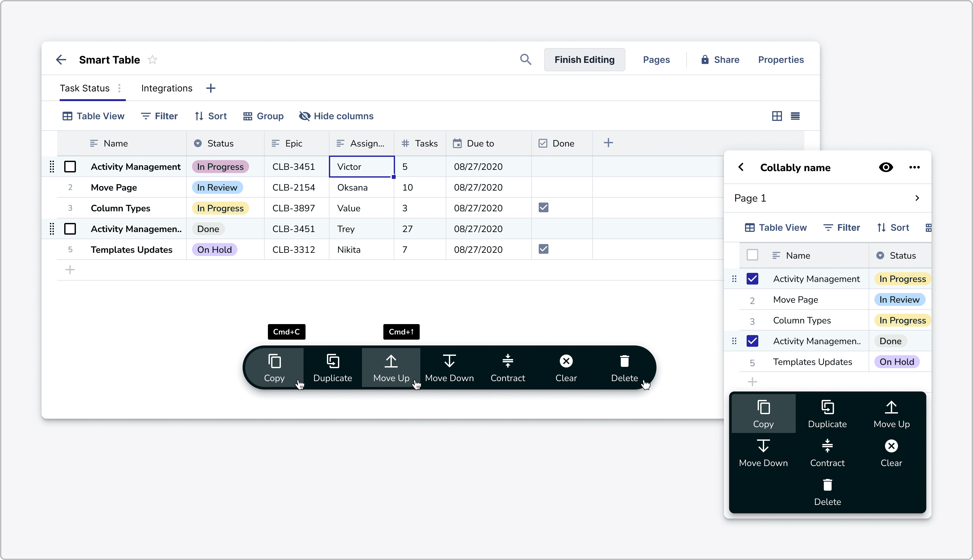Screen dimensions: 973x560
Task: Switch to Integrations tab
Action: point(167,88)
